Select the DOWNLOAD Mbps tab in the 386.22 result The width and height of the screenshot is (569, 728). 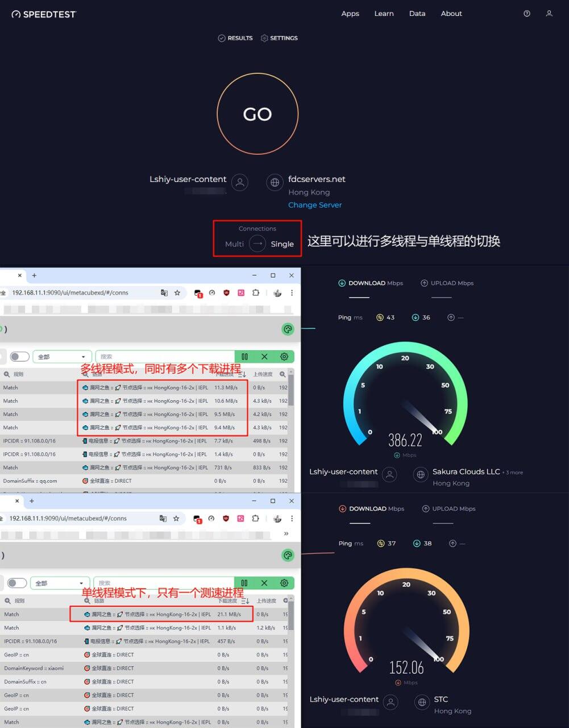pyautogui.click(x=371, y=283)
